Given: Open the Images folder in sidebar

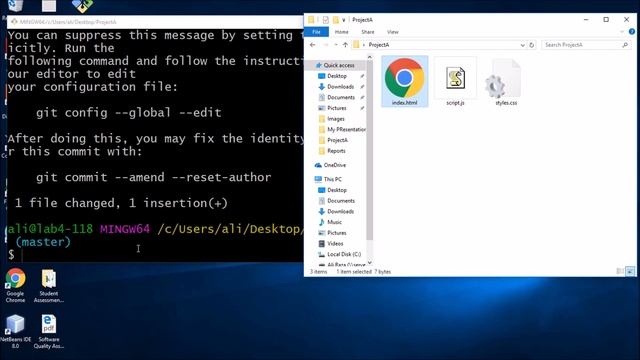Looking at the screenshot, I should tap(336, 119).
